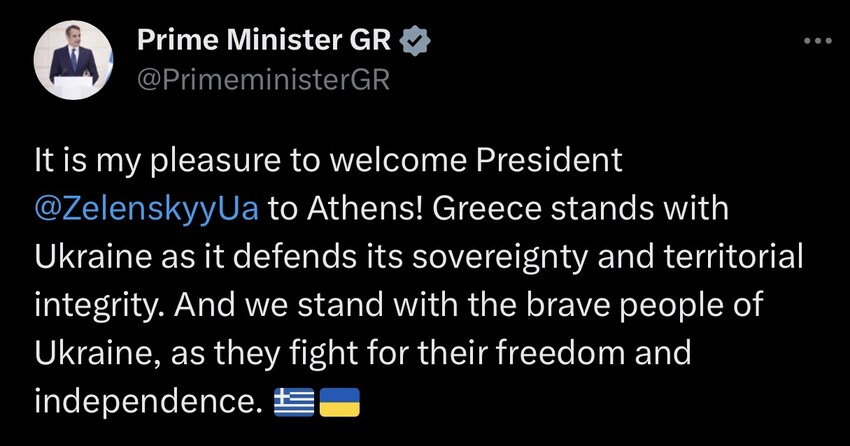Click the Ukrainian flag emoji
The image size is (850, 446).
340,402
